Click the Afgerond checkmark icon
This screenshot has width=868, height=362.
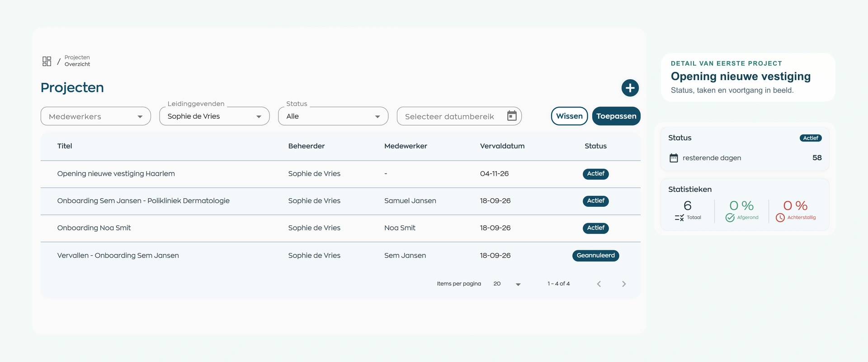click(730, 218)
